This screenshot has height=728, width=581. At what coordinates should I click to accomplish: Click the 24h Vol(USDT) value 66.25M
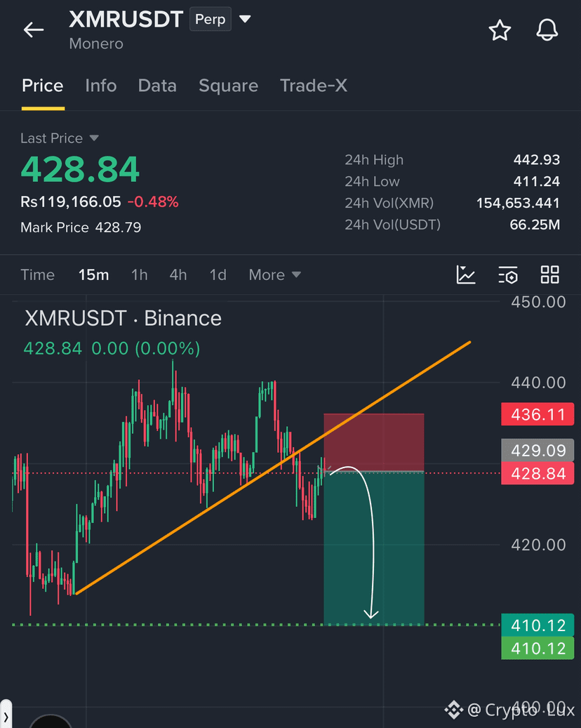[535, 225]
